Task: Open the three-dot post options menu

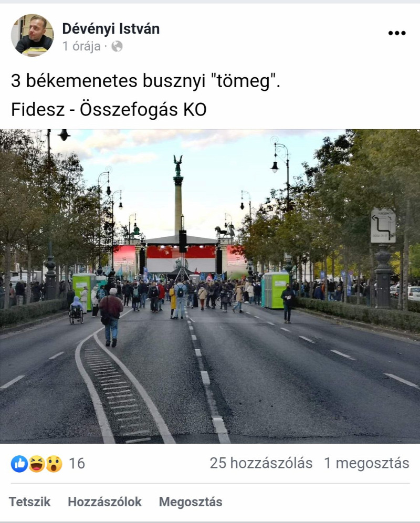Action: [x=397, y=33]
